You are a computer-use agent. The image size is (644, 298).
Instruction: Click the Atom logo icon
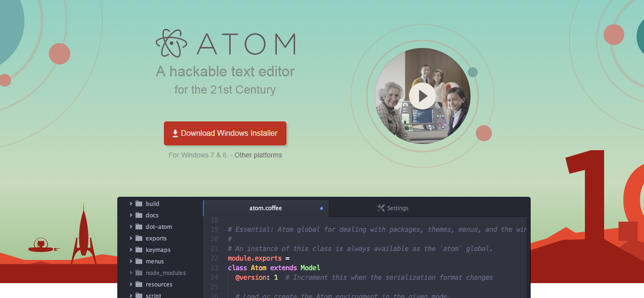coord(171,43)
